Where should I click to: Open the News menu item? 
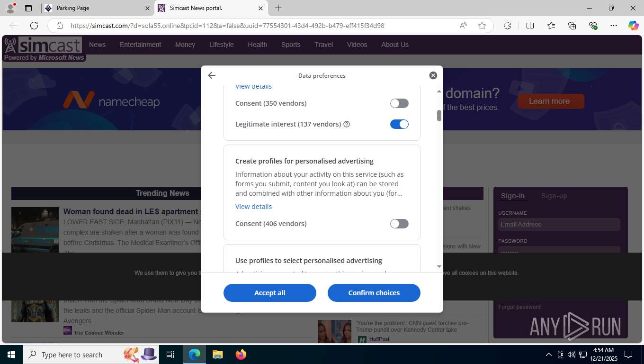pos(97,45)
